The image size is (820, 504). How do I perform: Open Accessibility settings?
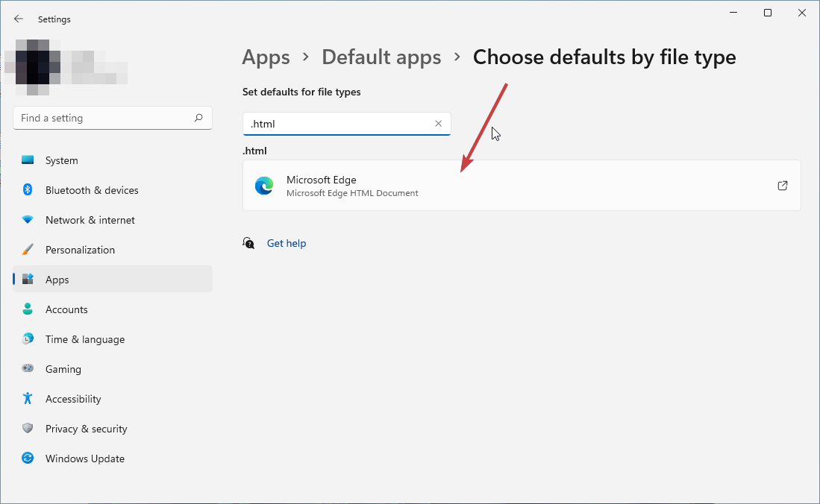pyautogui.click(x=72, y=399)
